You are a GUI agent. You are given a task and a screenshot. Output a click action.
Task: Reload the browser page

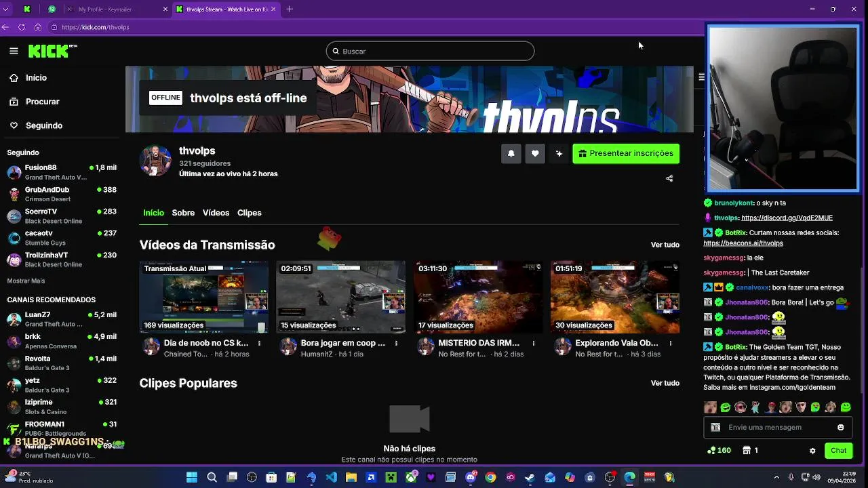tap(22, 27)
